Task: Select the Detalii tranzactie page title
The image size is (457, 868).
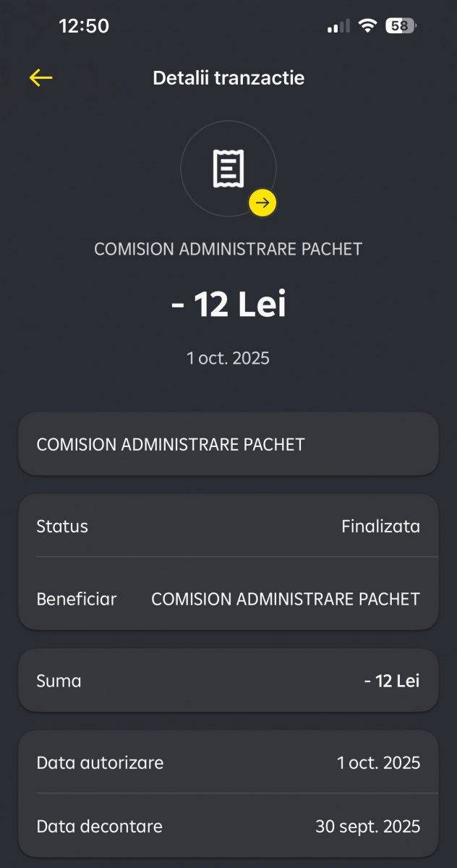Action: click(228, 78)
